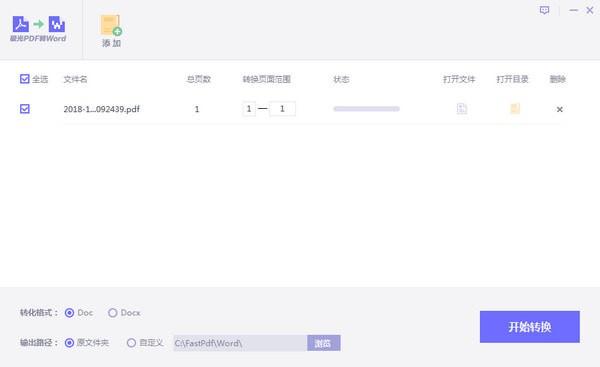600x367 pixels.
Task: Choose 原文件夹 output path option
Action: [x=69, y=343]
